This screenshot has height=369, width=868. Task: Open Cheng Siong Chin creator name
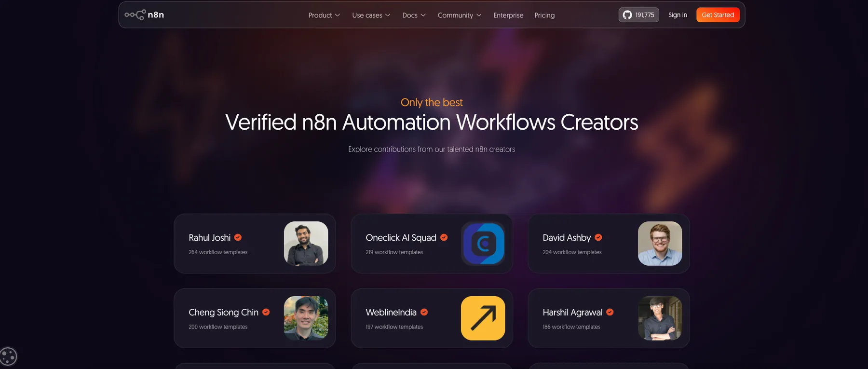click(223, 313)
